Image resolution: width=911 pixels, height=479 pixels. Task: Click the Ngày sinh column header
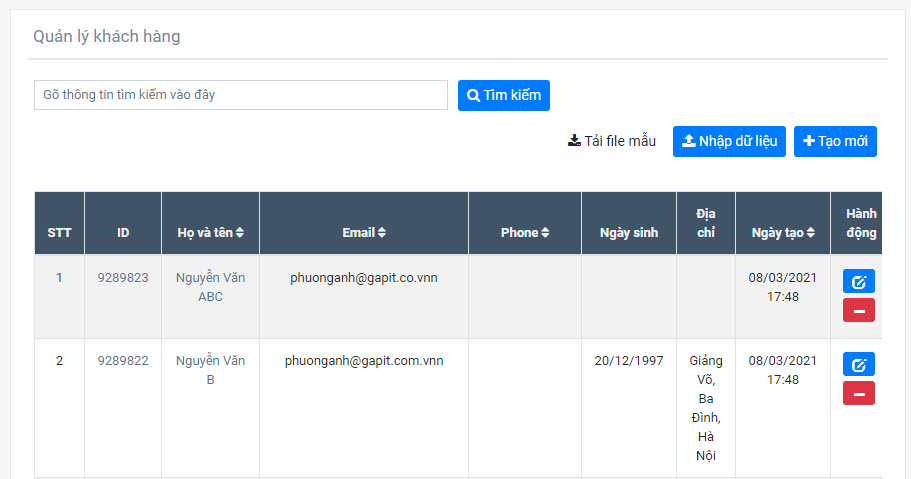[x=628, y=233]
